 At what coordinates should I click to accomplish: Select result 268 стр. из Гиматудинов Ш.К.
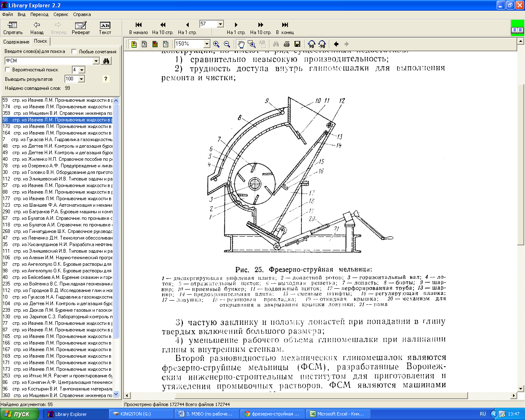point(57,231)
